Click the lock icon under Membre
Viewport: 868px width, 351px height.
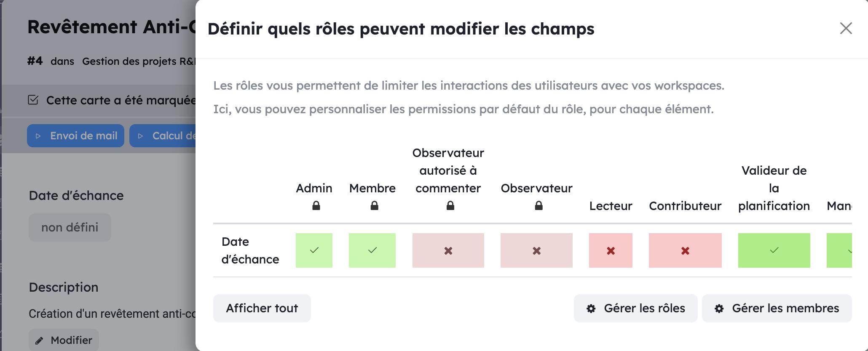tap(374, 205)
